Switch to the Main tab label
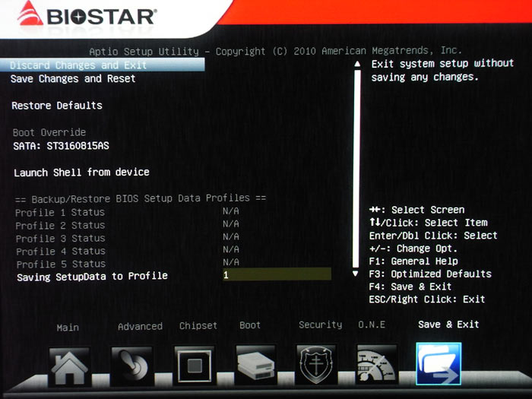 click(68, 328)
